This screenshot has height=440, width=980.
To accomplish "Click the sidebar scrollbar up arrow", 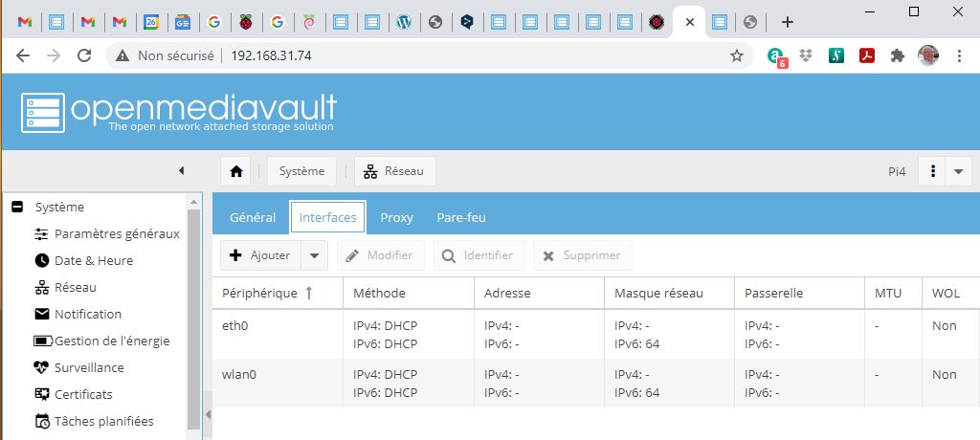I will 193,202.
